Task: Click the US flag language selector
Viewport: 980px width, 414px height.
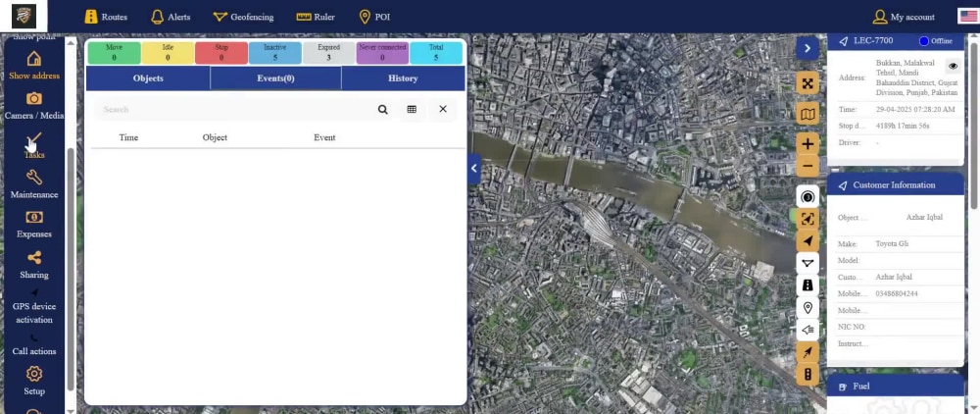Action: click(968, 17)
